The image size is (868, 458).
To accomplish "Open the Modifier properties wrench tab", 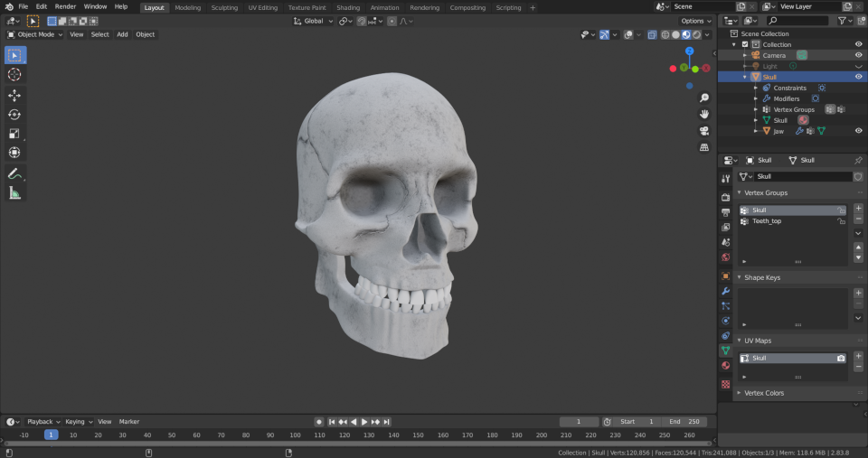I will (x=726, y=291).
